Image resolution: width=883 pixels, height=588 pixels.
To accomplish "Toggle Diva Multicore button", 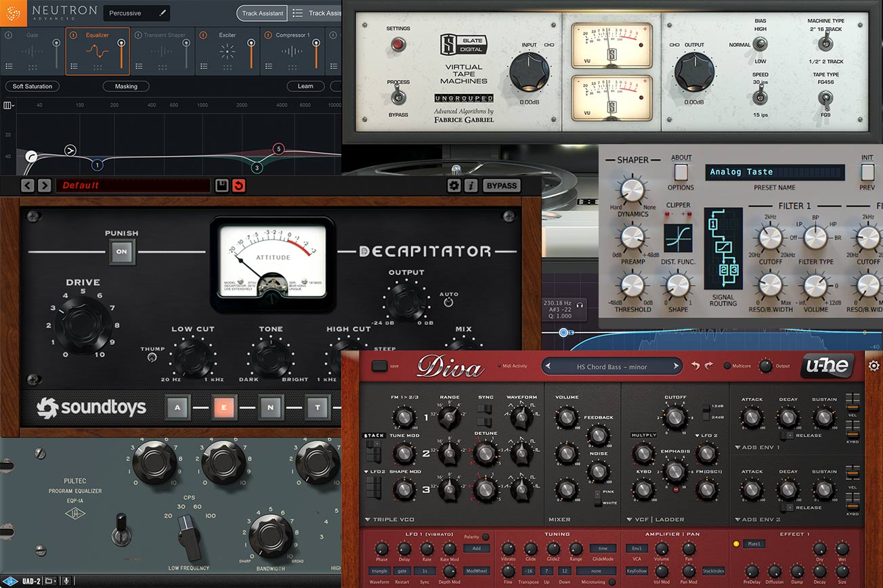I will 727,366.
